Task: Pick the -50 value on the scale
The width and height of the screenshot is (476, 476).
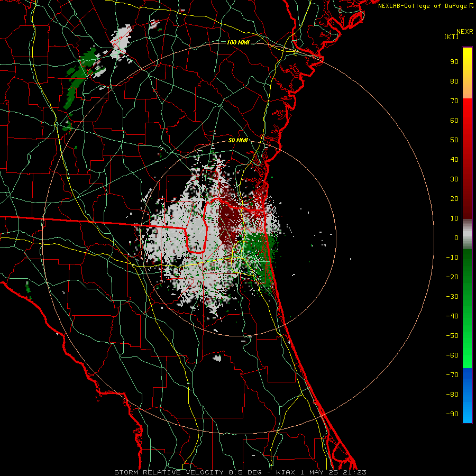Action: pos(452,336)
